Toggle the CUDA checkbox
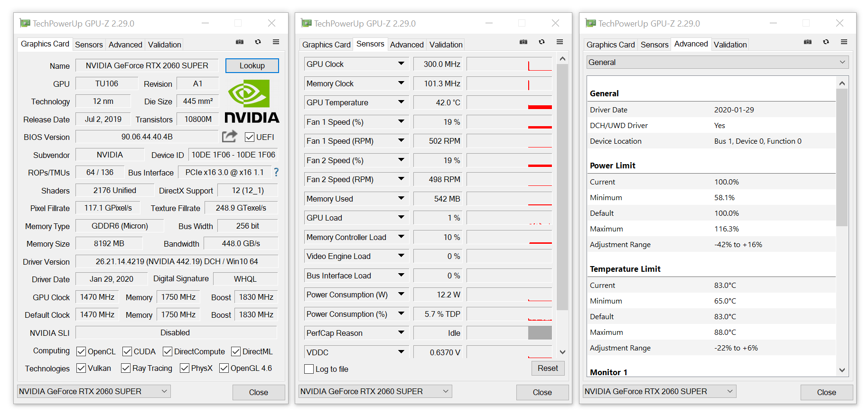 pos(127,351)
